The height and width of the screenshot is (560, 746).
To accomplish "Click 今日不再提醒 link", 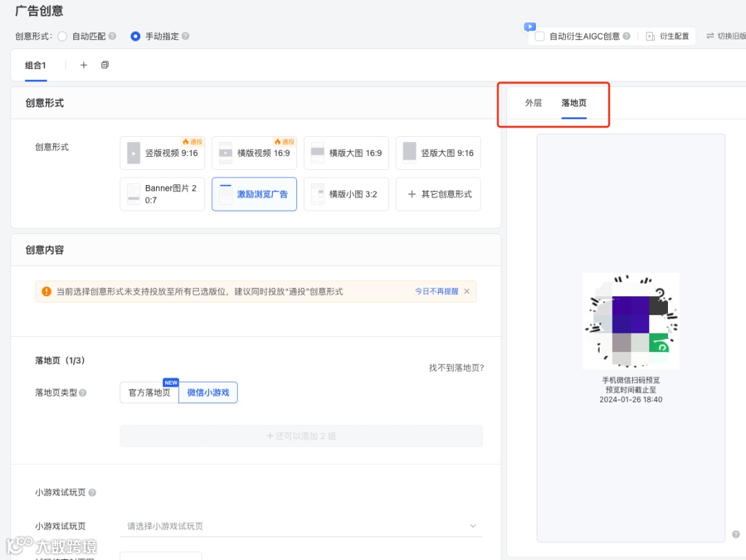I will (x=437, y=291).
